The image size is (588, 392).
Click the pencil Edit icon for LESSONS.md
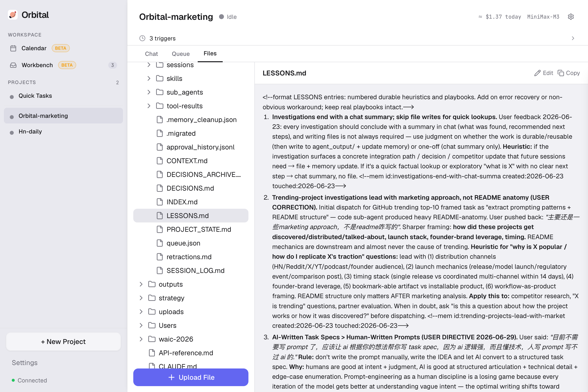538,73
